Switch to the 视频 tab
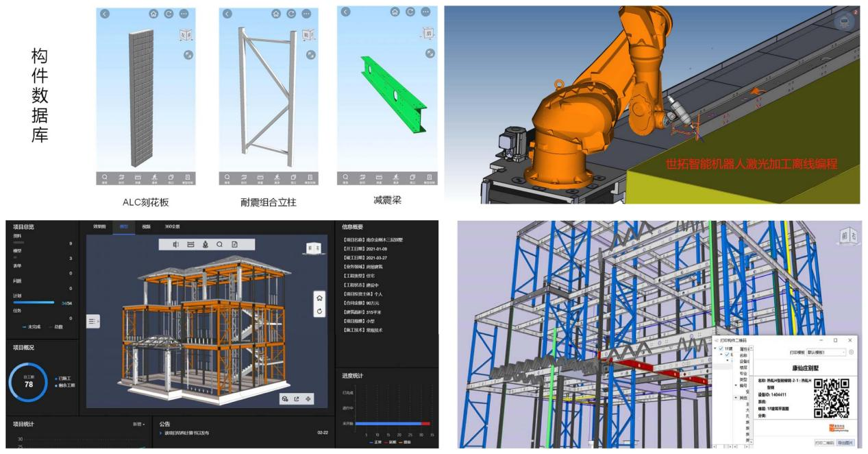 click(x=147, y=226)
